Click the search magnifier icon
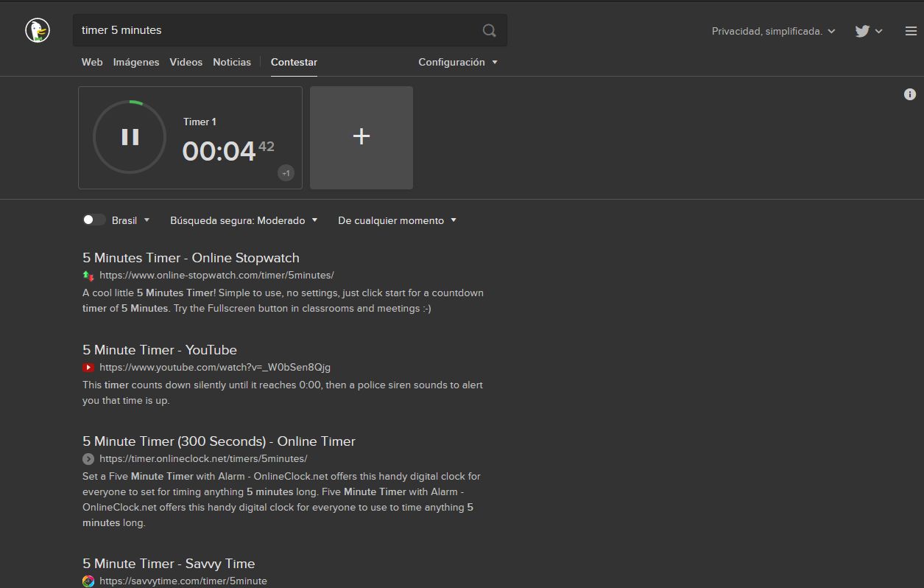This screenshot has height=588, width=924. (489, 30)
